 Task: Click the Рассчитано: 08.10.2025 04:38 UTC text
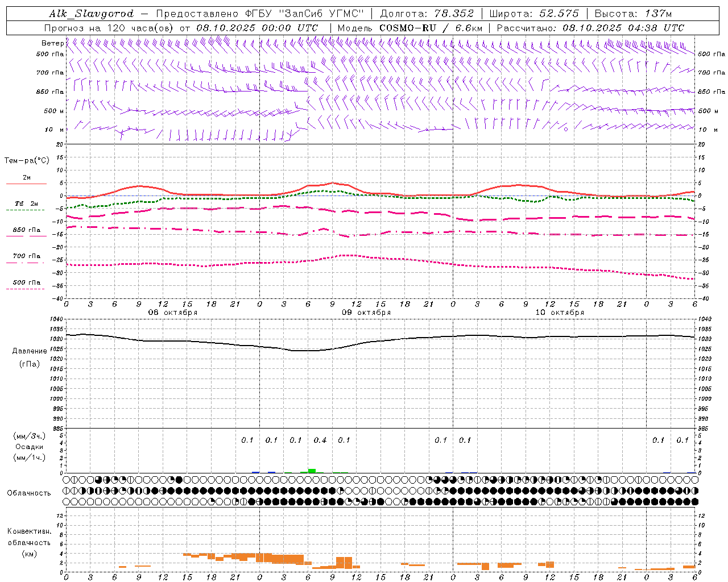[590, 28]
